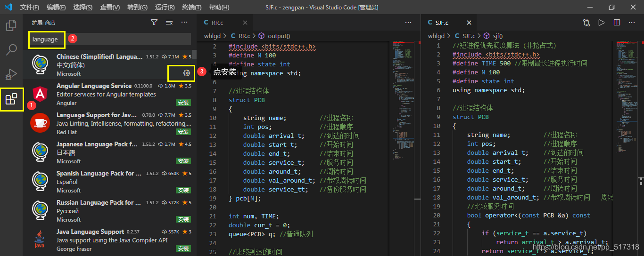Install Angular Language Service extension
The image size is (644, 256).
click(x=183, y=103)
